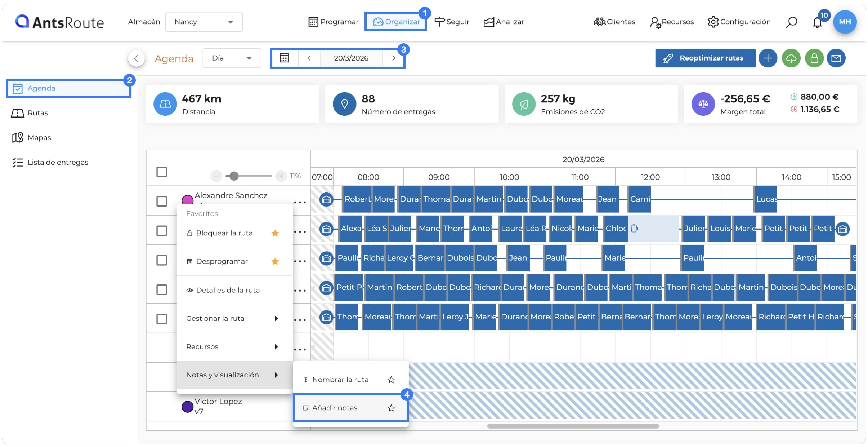Click the Reoptimizar rutas button
The image size is (868, 447).
pos(705,58)
